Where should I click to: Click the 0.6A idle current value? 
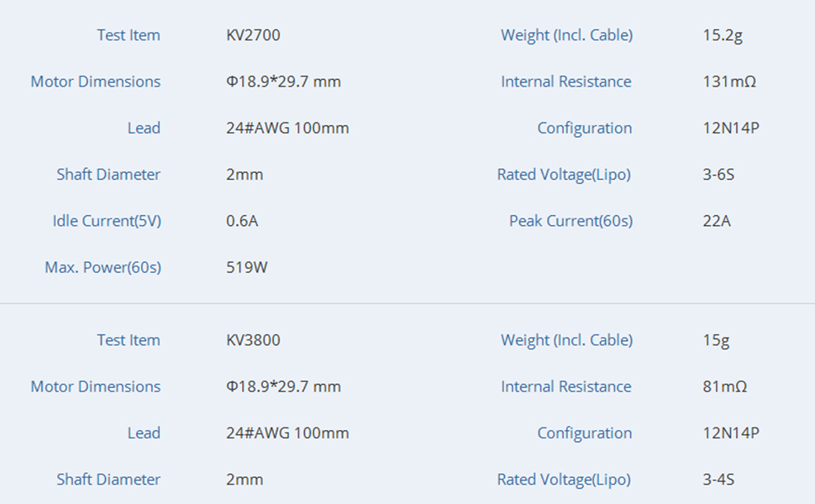pyautogui.click(x=242, y=221)
